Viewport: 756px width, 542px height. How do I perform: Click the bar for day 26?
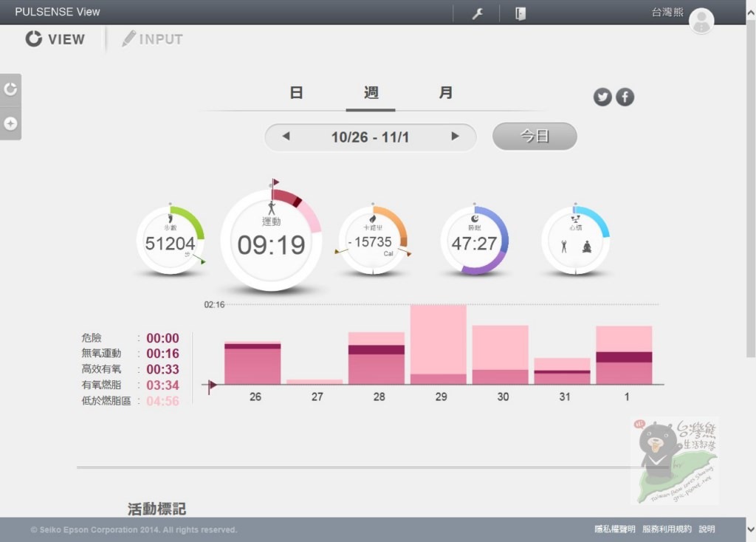coord(252,363)
